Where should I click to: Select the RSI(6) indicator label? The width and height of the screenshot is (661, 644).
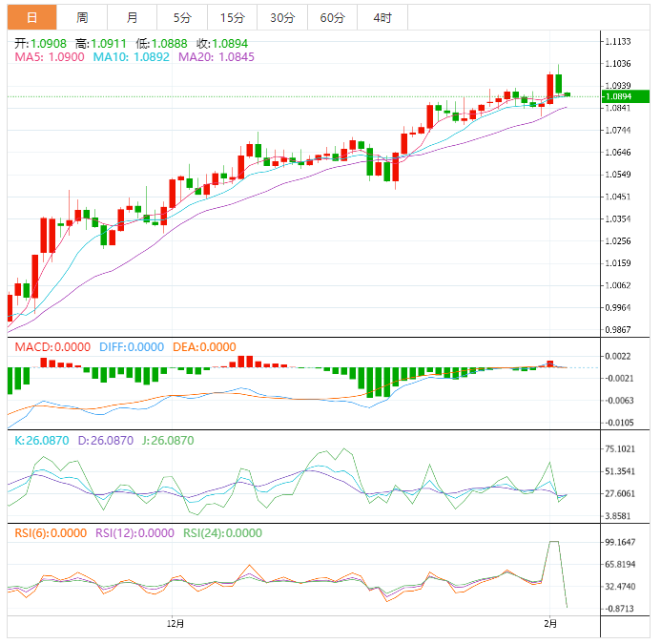(50, 533)
